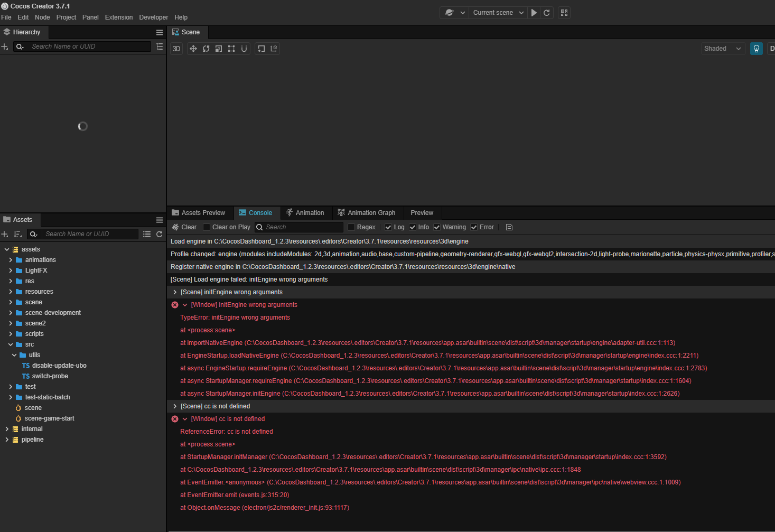The image size is (775, 532).
Task: Collapse the utils folder
Action: coord(14,355)
